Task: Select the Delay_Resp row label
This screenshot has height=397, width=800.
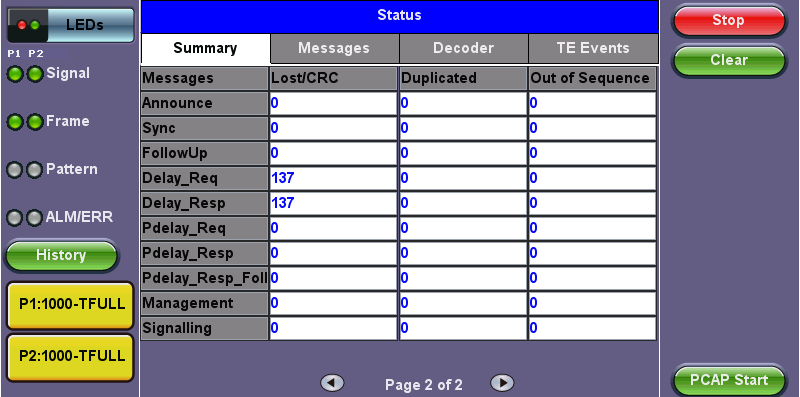Action: click(x=205, y=204)
